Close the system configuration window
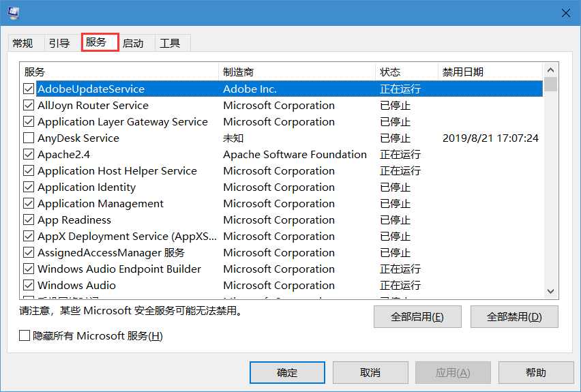This screenshot has height=392, width=581. point(565,13)
